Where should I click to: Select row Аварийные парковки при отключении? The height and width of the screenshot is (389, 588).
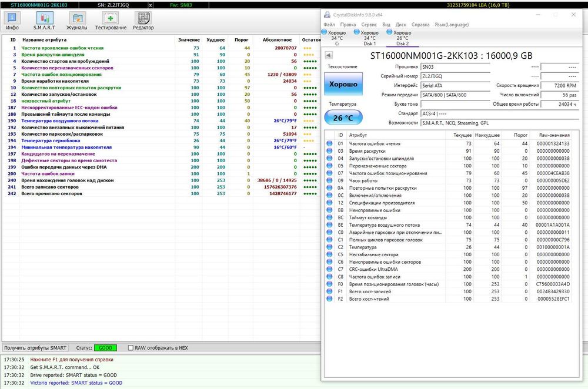point(449,232)
